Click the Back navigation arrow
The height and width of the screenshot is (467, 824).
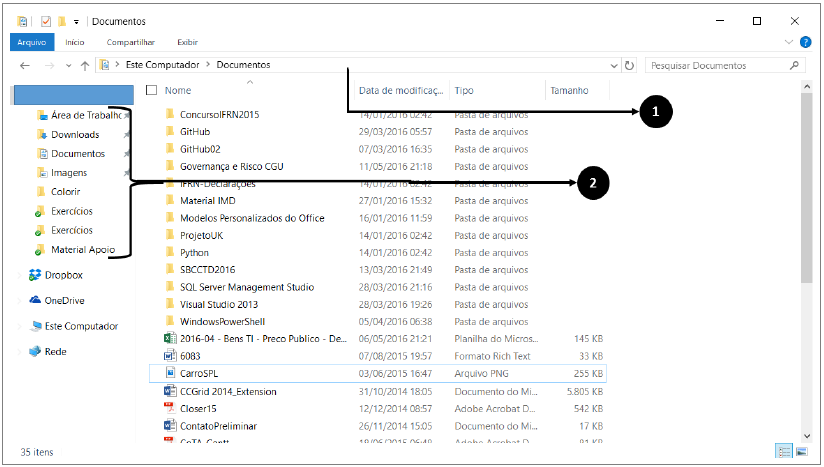[23, 65]
